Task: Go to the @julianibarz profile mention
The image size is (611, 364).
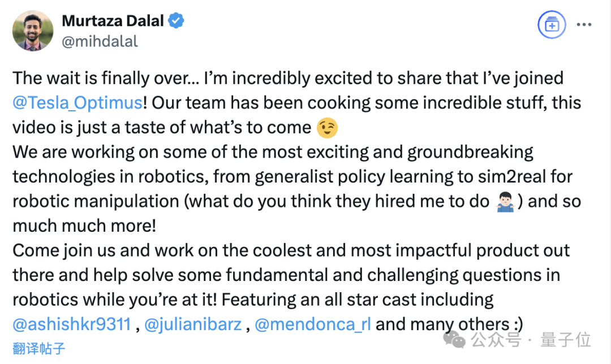Action: (x=193, y=324)
